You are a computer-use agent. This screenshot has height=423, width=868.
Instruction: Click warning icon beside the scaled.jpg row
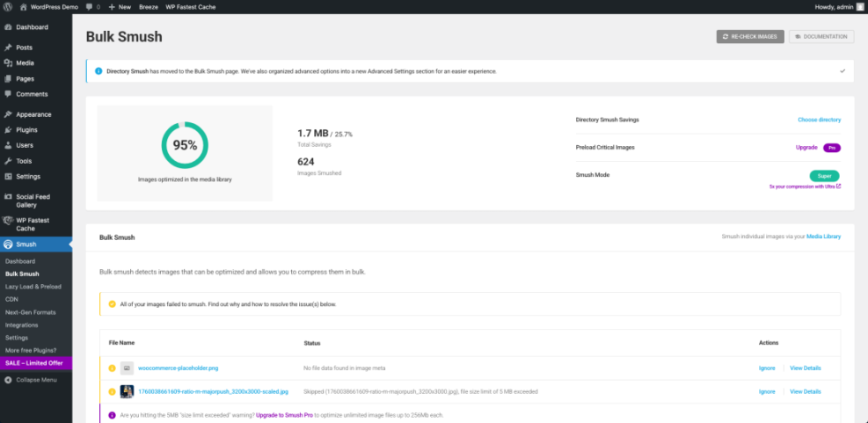[112, 391]
